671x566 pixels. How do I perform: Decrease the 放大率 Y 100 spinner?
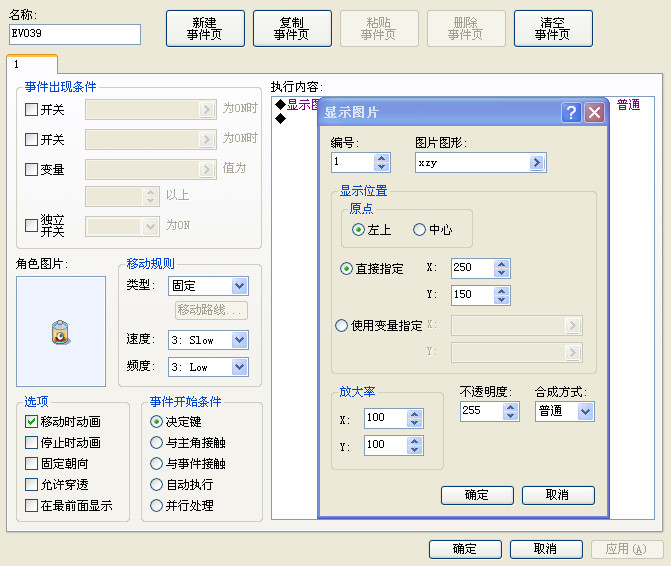pos(414,449)
